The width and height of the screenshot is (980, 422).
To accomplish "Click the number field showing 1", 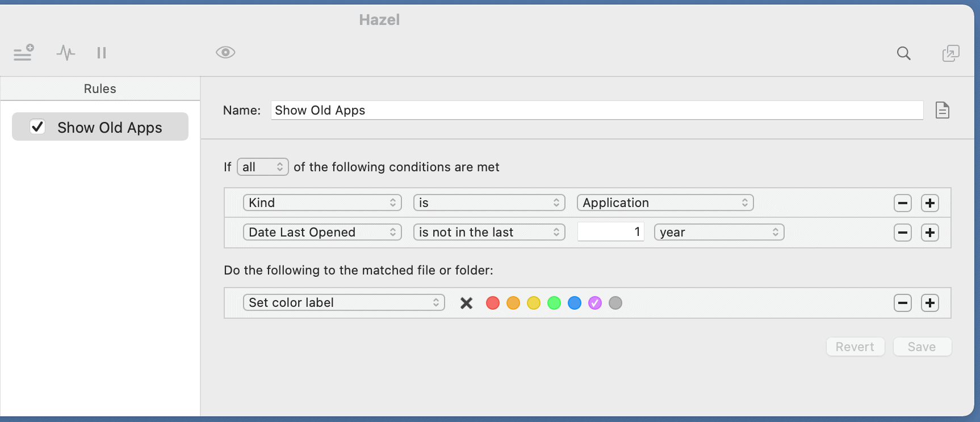I will coord(611,232).
